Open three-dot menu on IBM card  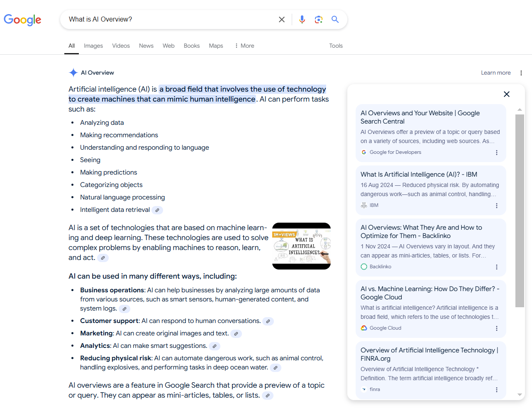tap(497, 206)
